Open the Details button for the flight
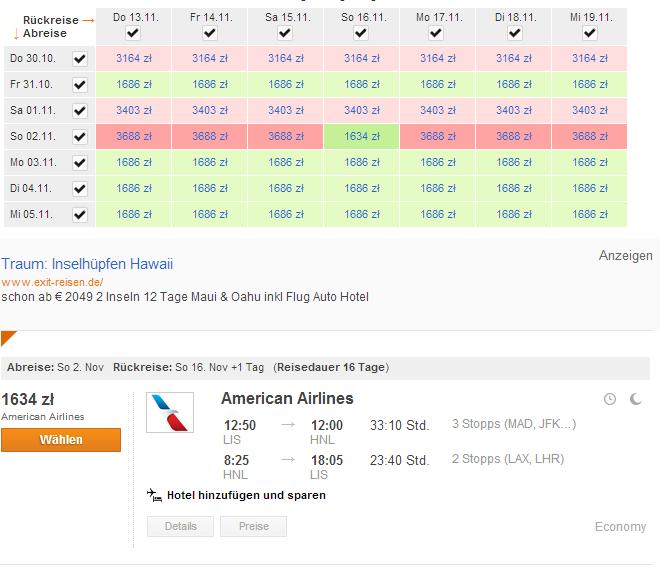The height and width of the screenshot is (571, 660). click(x=181, y=526)
